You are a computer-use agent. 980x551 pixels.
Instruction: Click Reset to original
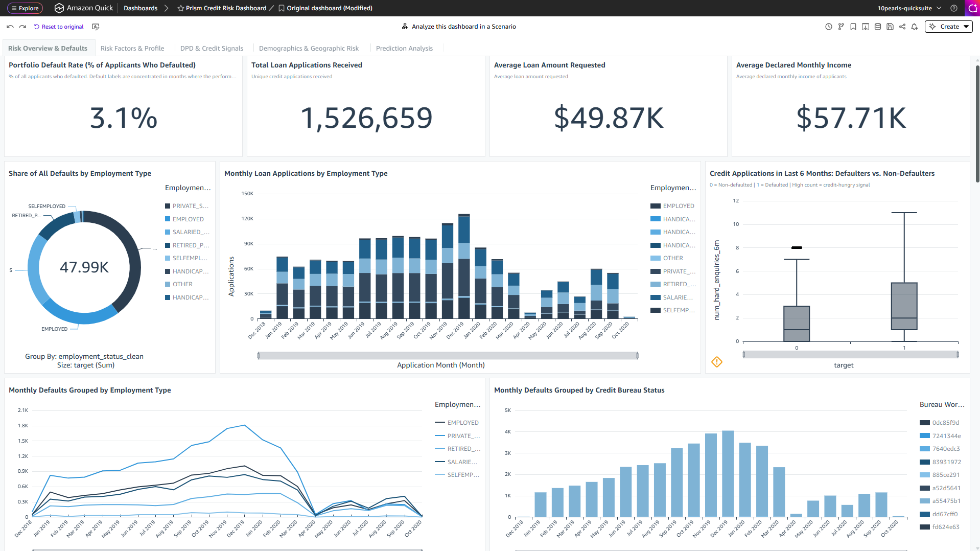pyautogui.click(x=59, y=27)
